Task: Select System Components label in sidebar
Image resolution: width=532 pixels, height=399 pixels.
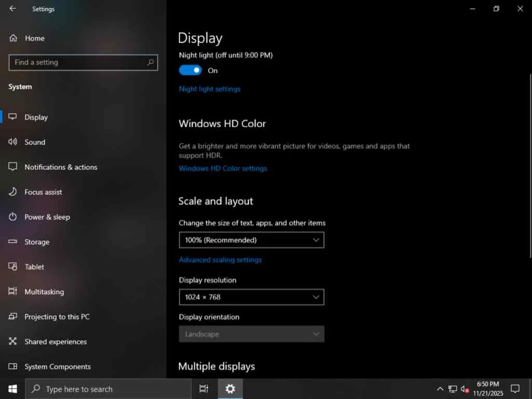Action: [x=57, y=367]
